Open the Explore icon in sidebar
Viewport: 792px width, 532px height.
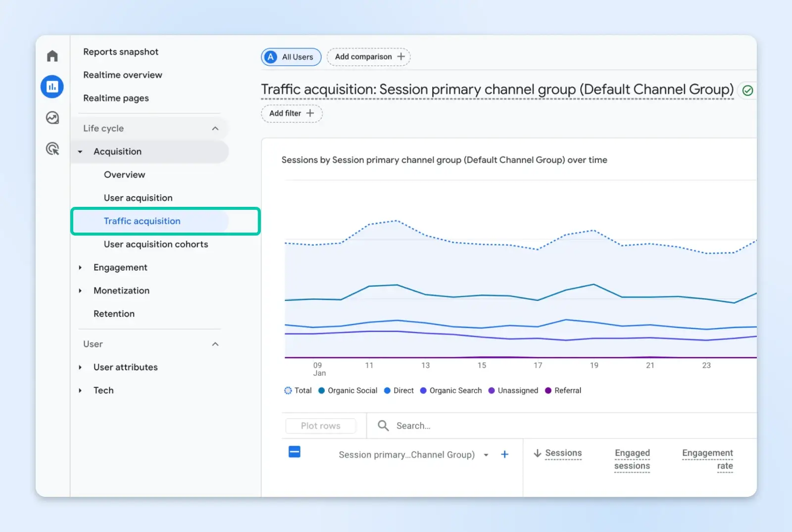(52, 118)
